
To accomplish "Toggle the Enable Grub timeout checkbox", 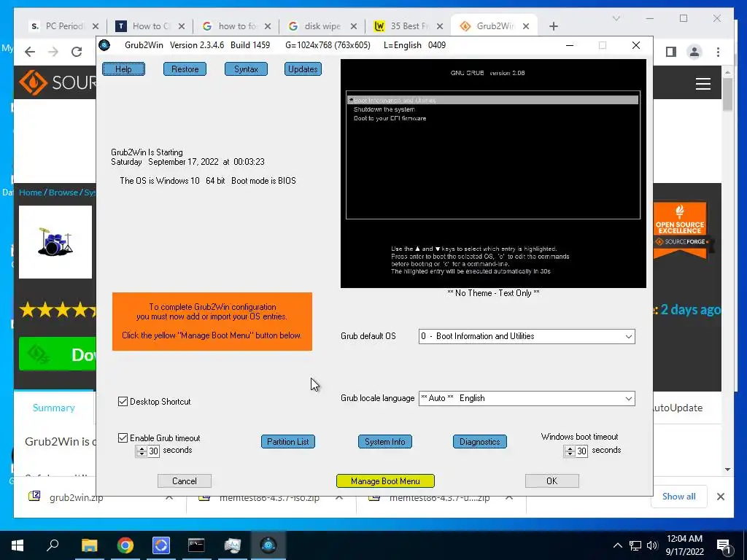I will tap(123, 437).
